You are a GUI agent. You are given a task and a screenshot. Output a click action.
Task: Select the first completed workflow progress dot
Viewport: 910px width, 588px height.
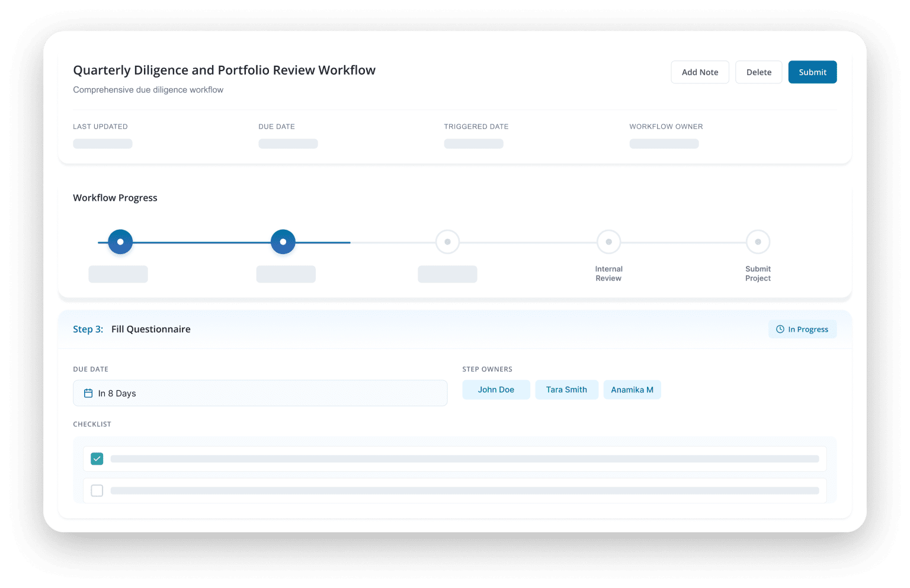(120, 242)
